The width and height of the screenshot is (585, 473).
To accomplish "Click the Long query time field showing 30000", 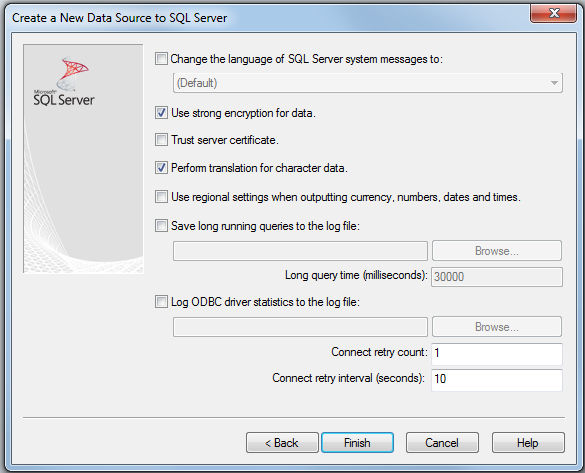I will click(x=497, y=277).
